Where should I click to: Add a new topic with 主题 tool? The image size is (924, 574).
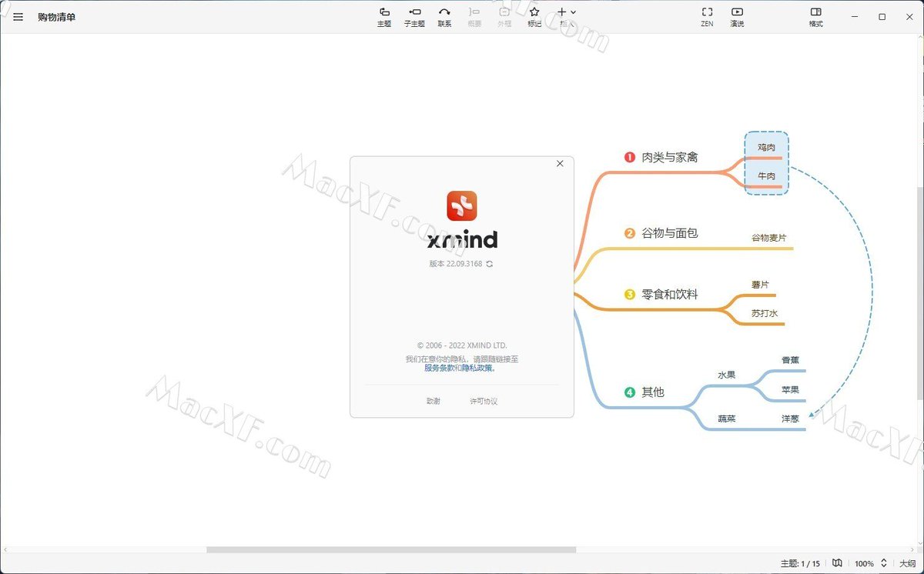pyautogui.click(x=384, y=16)
